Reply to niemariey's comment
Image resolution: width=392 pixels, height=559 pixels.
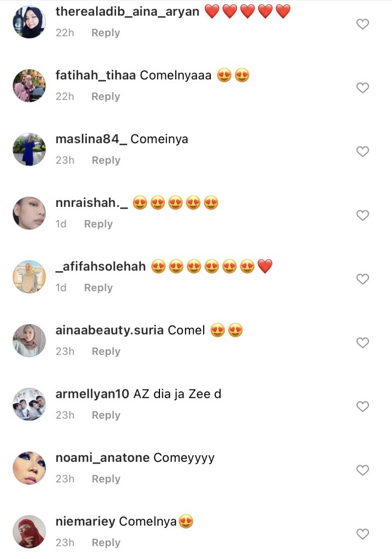click(106, 543)
